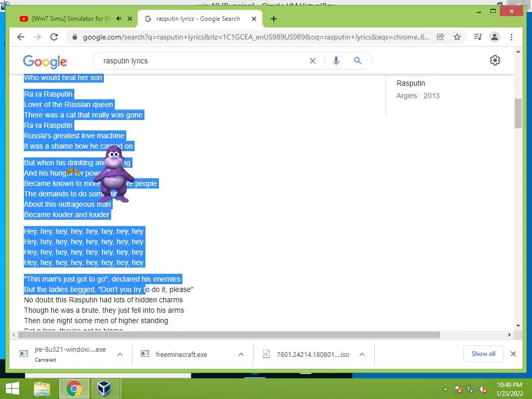Open a new tab
Screen dimensions: 532x399
coord(274,19)
